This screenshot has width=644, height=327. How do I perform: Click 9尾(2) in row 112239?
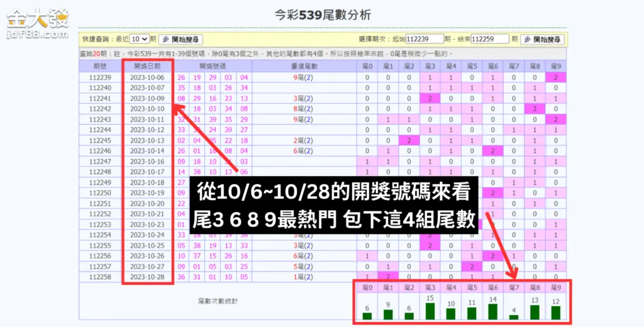tap(303, 77)
